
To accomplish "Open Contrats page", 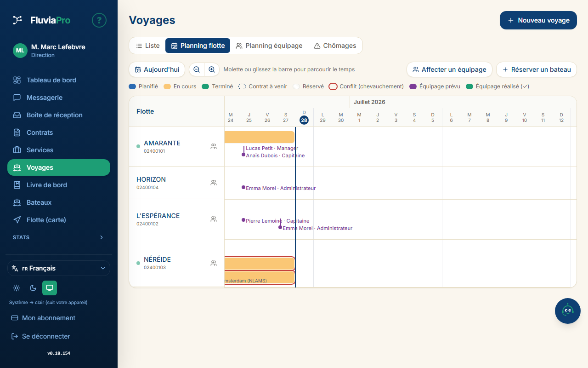I will click(59, 132).
